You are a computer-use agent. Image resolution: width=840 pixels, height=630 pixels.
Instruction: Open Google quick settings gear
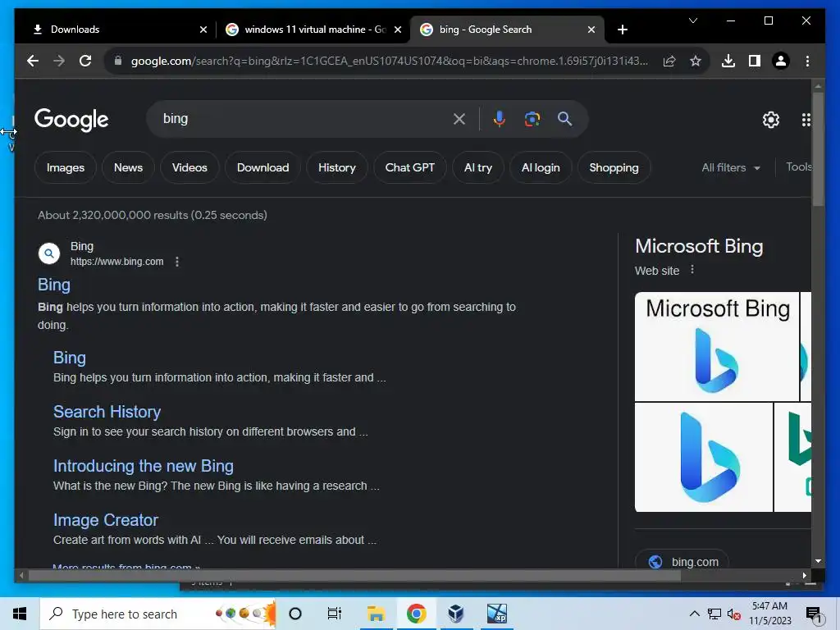[771, 120]
